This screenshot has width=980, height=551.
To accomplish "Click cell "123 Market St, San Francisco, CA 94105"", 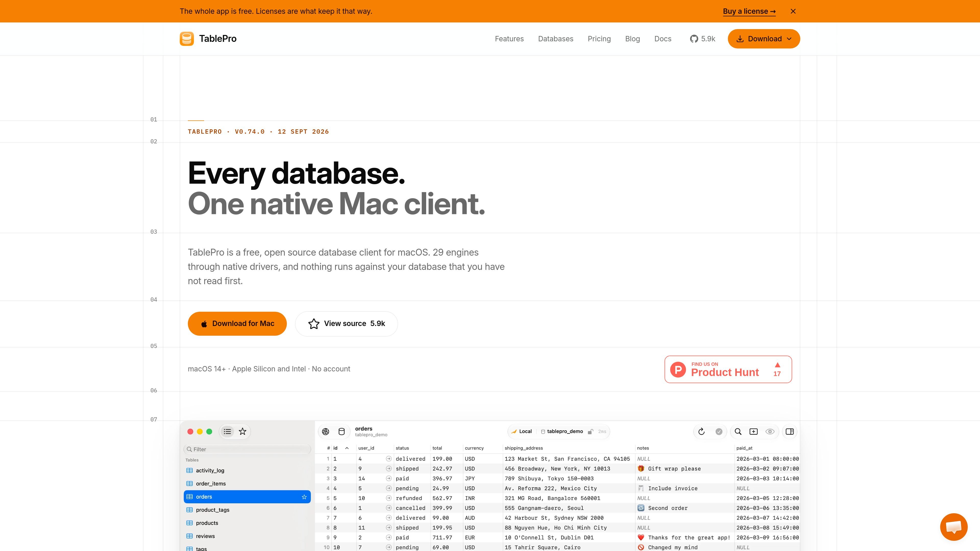I will [x=567, y=459].
